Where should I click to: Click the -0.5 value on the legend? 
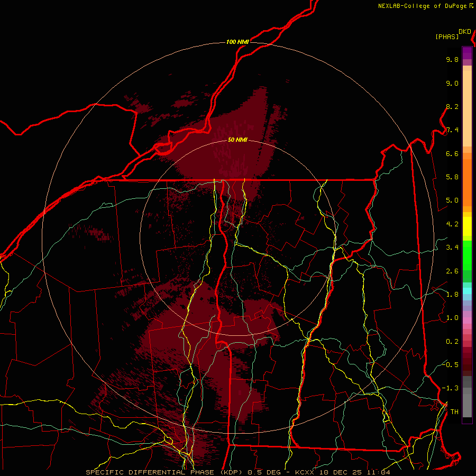click(450, 364)
